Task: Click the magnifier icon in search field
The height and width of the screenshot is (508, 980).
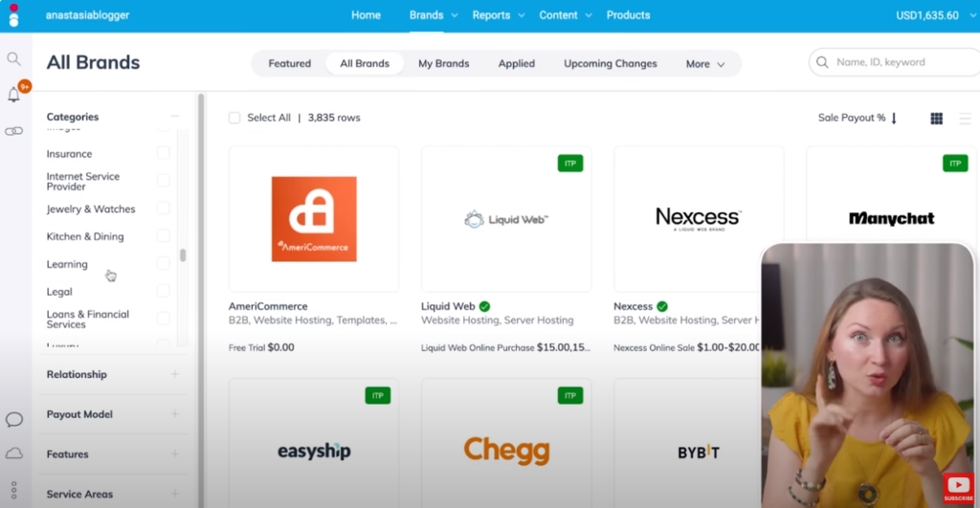Action: (822, 62)
